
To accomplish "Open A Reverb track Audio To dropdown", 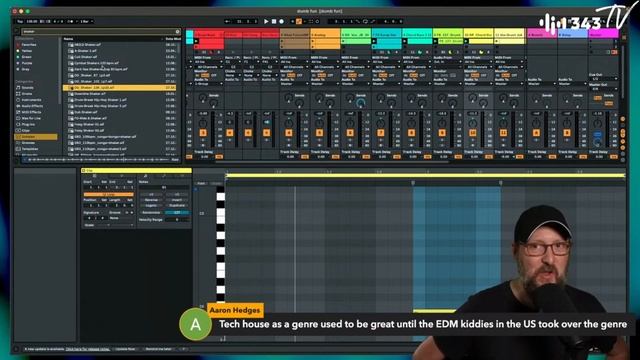I will point(542,84).
